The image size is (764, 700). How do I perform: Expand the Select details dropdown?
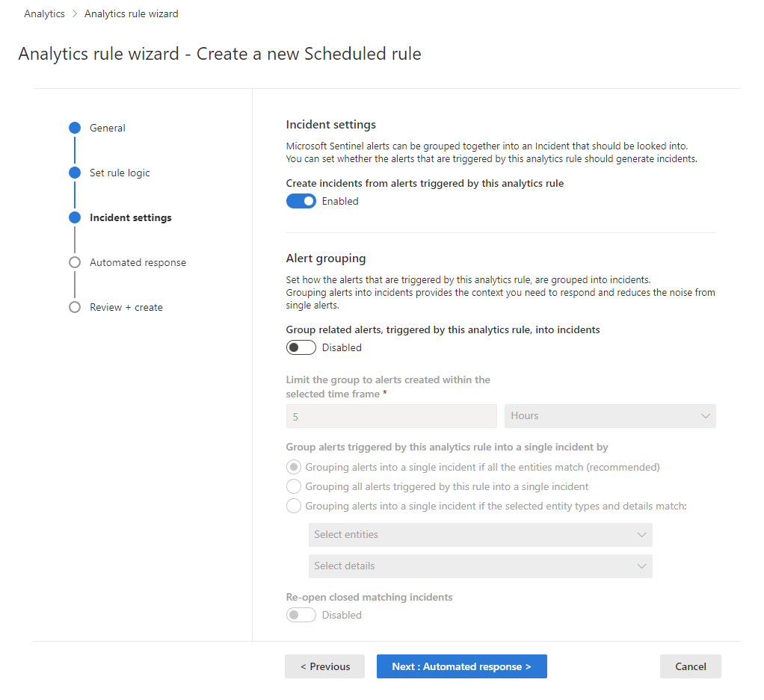pyautogui.click(x=481, y=566)
